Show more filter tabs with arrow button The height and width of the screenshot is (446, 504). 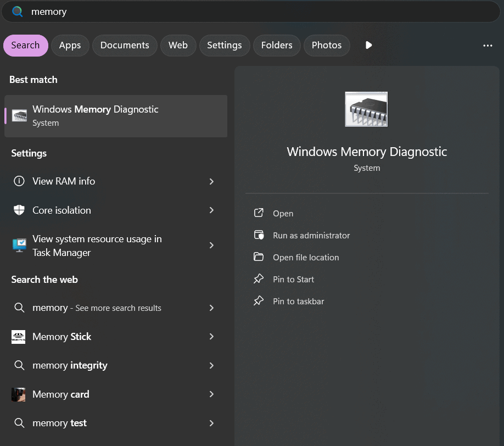click(369, 46)
